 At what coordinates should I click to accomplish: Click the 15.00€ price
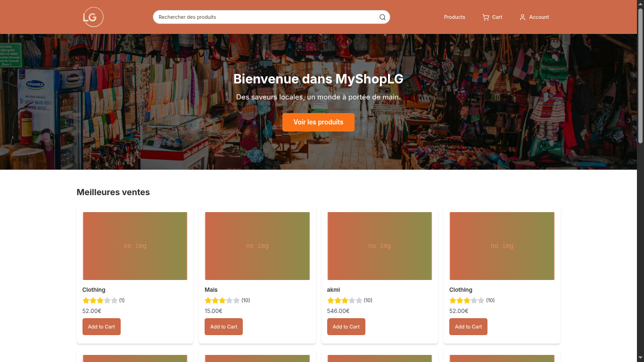click(214, 311)
